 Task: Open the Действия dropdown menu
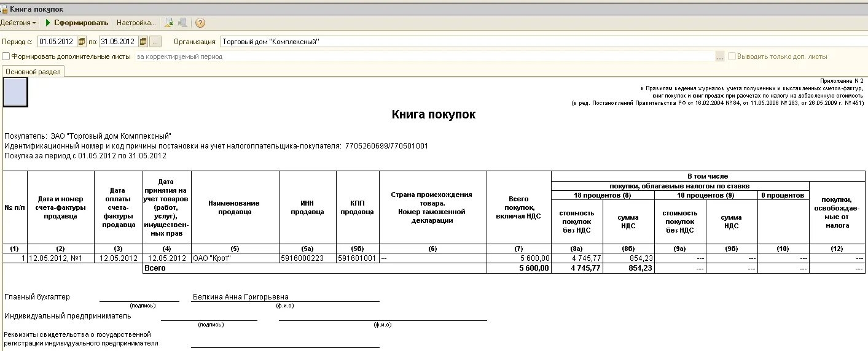point(18,23)
